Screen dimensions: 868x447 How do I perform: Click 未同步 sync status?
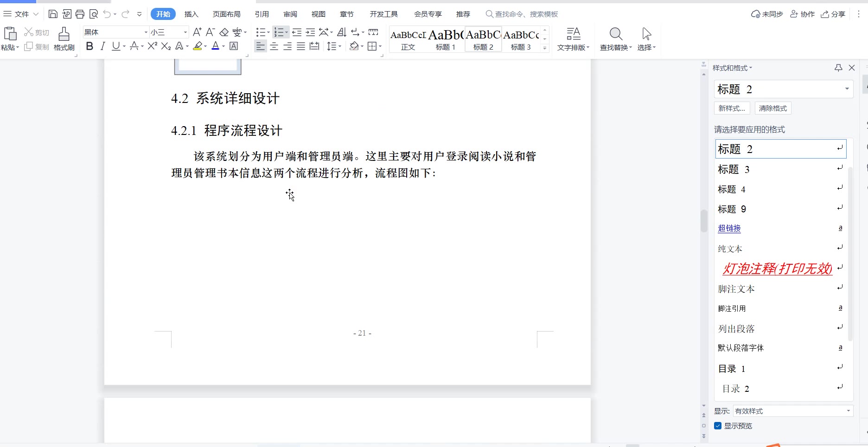coord(767,14)
